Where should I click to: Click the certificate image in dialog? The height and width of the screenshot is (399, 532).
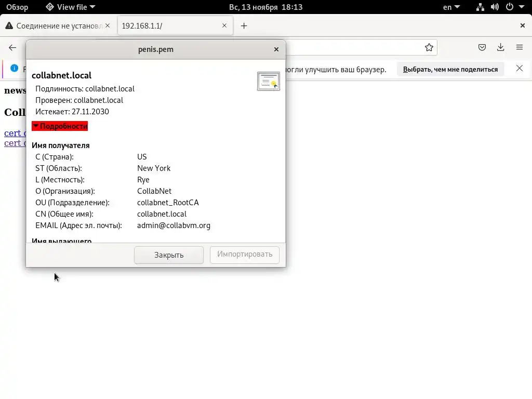pyautogui.click(x=269, y=81)
